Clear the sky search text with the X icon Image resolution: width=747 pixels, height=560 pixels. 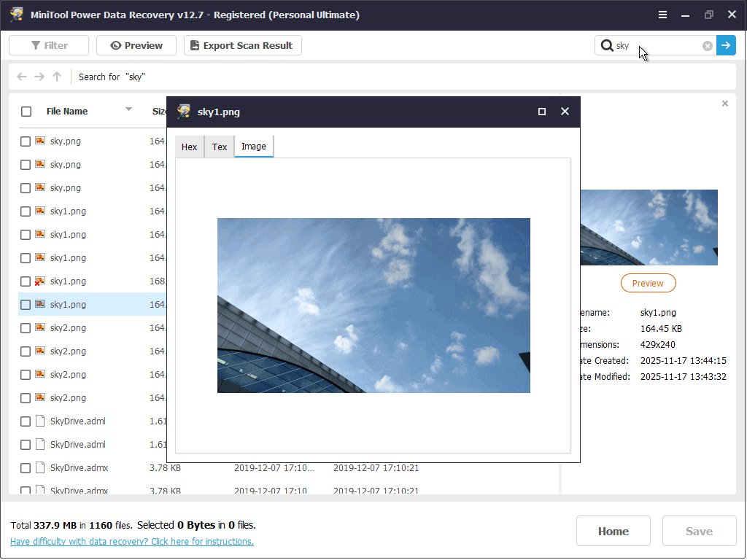(707, 45)
